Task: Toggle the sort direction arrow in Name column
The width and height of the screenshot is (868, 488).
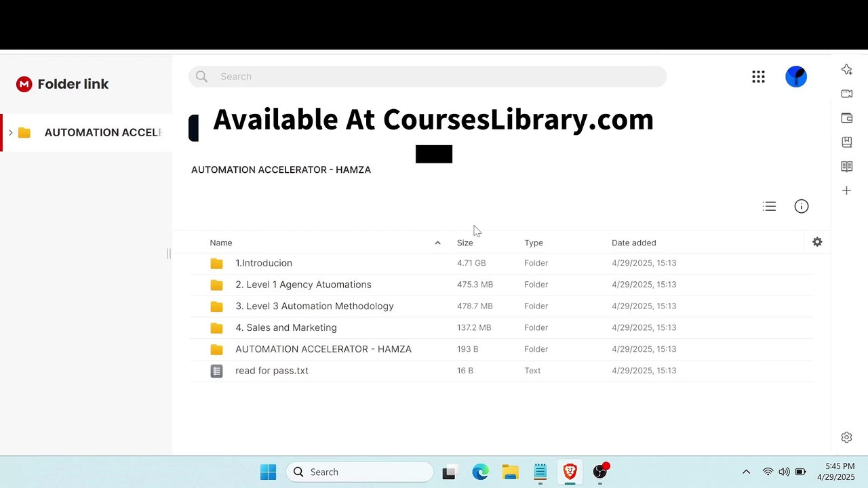Action: (x=437, y=243)
